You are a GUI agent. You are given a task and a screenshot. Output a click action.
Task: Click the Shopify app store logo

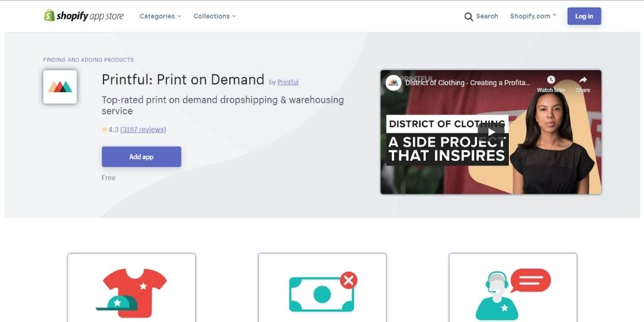[84, 16]
